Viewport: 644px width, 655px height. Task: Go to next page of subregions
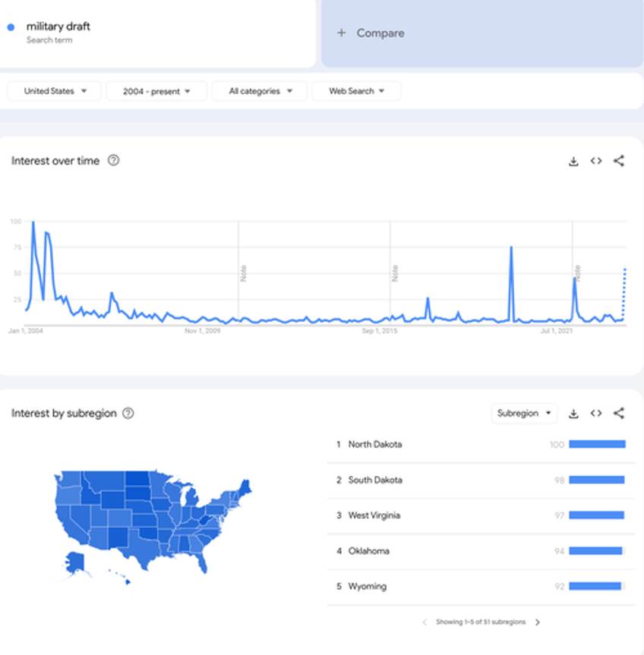coord(538,622)
